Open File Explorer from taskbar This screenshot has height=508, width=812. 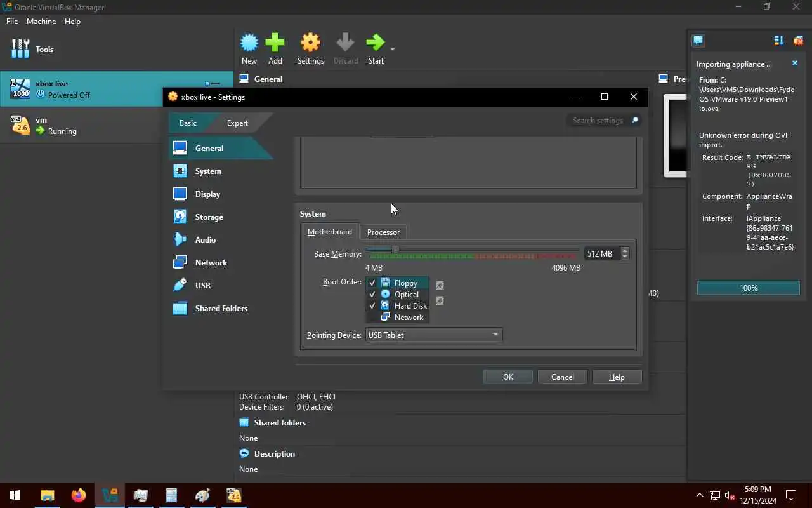point(47,495)
